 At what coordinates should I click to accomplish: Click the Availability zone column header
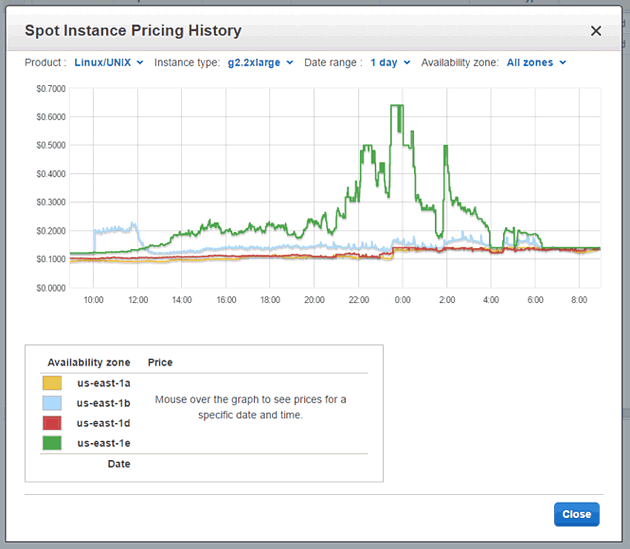tap(89, 363)
